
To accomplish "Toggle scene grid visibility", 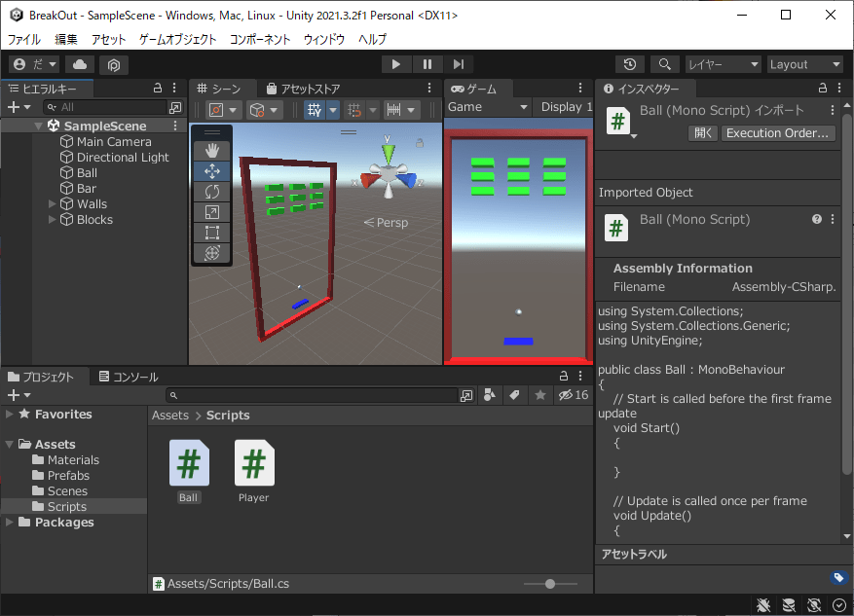I will tap(315, 110).
